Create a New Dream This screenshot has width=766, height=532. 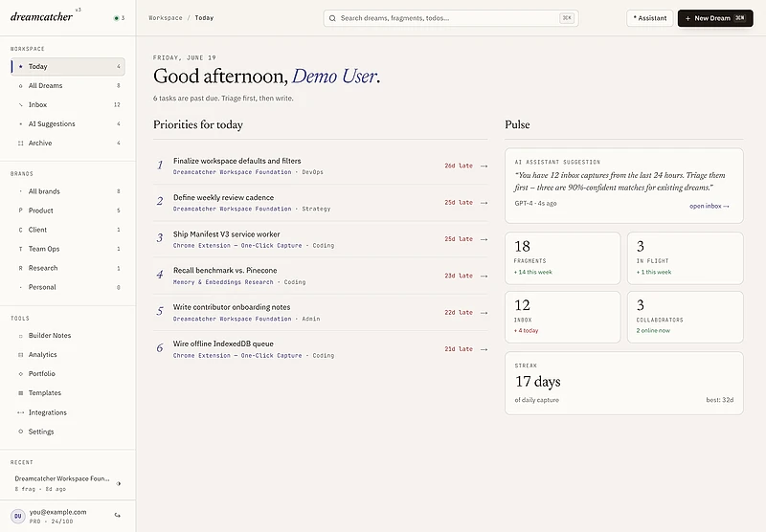tap(715, 18)
